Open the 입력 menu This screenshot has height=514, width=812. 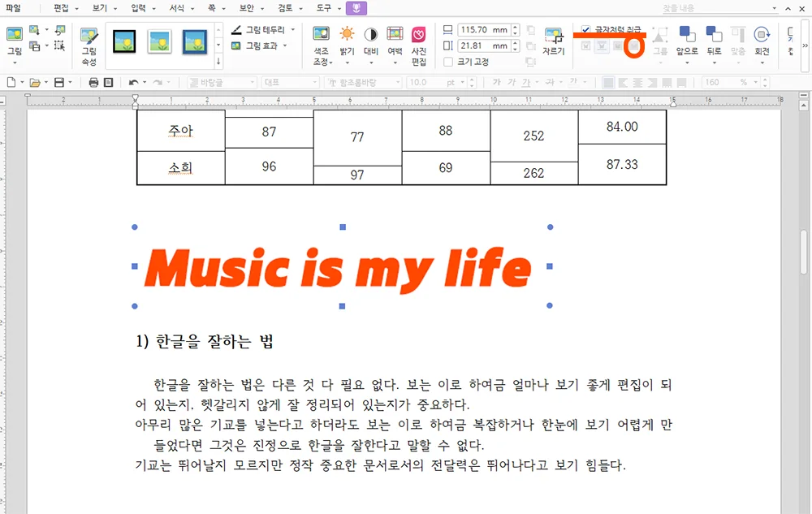[139, 8]
